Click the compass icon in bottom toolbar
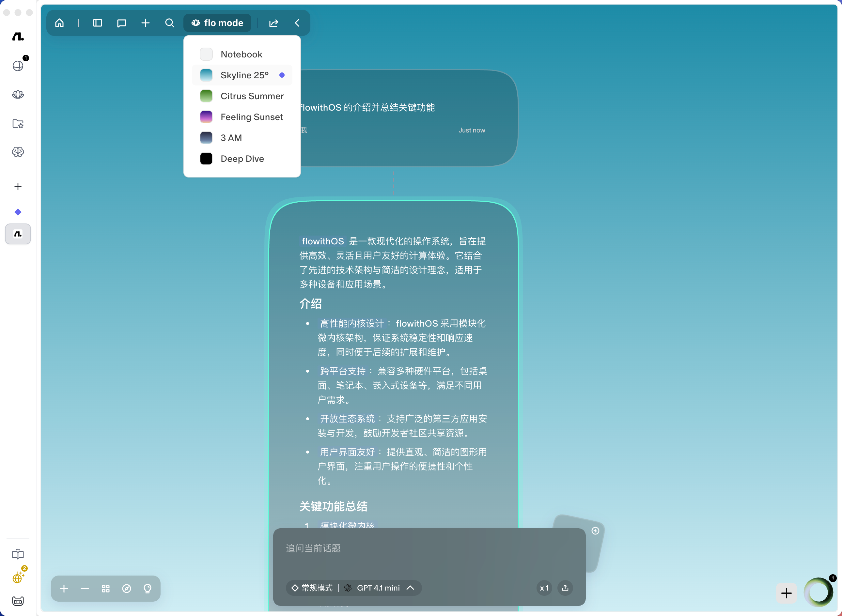 [x=127, y=588]
